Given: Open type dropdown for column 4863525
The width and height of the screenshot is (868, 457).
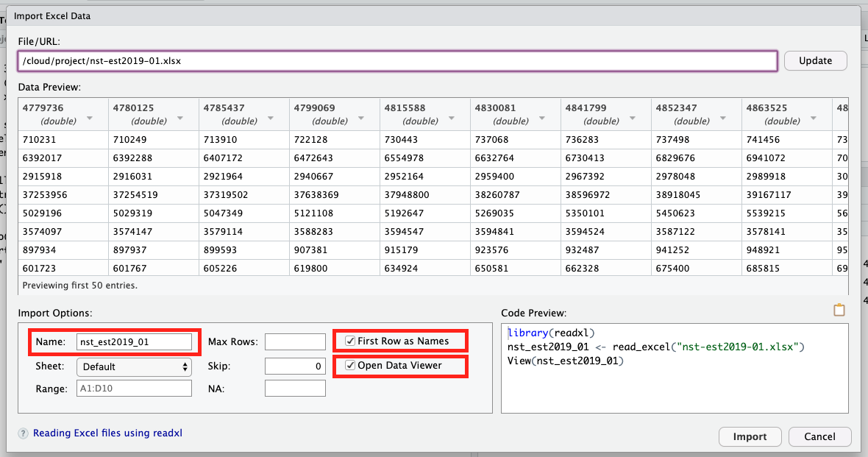Looking at the screenshot, I should [813, 116].
